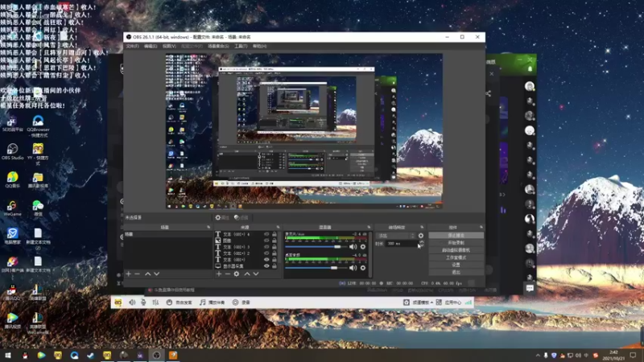This screenshot has height=362, width=644.
Task: Add a new source with the plus icon in the 来源 dock
Action: [219, 274]
